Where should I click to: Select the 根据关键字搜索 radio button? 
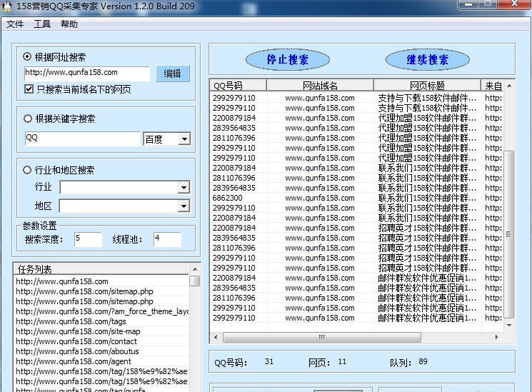[27, 119]
